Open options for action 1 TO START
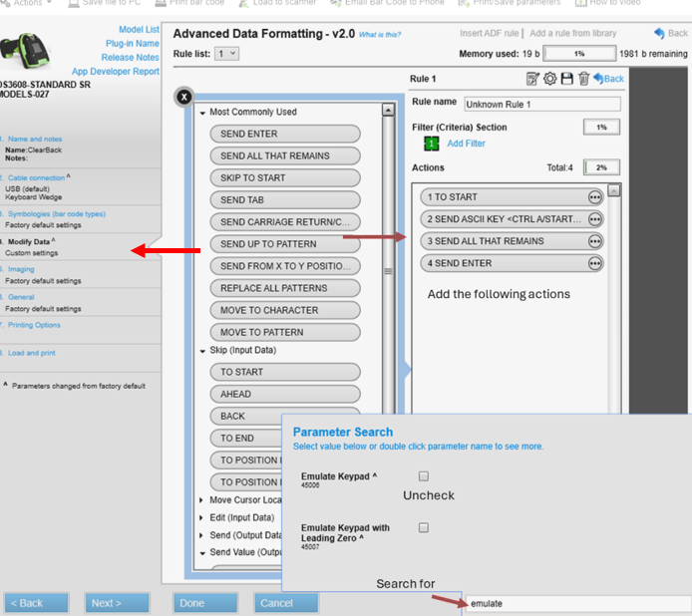 (595, 197)
